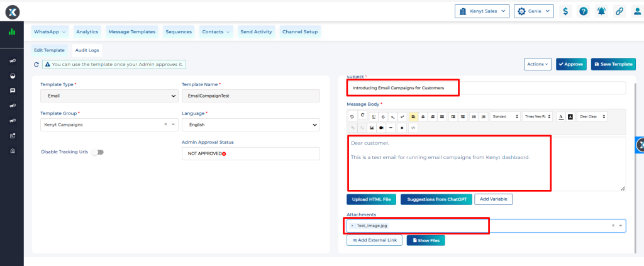This screenshot has width=644, height=266.
Task: Open the home sidebar icon
Action: 13,151
